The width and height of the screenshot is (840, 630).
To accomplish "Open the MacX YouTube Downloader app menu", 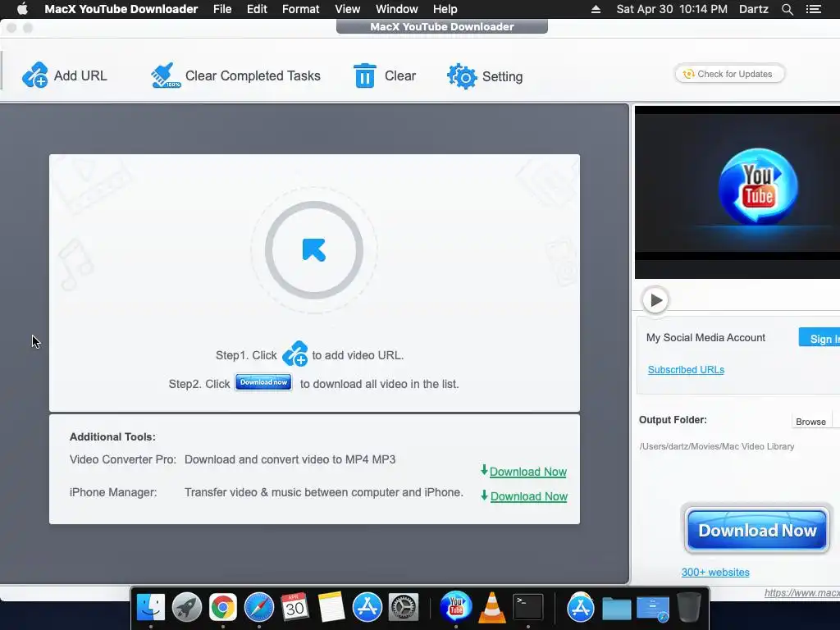I will tap(121, 9).
